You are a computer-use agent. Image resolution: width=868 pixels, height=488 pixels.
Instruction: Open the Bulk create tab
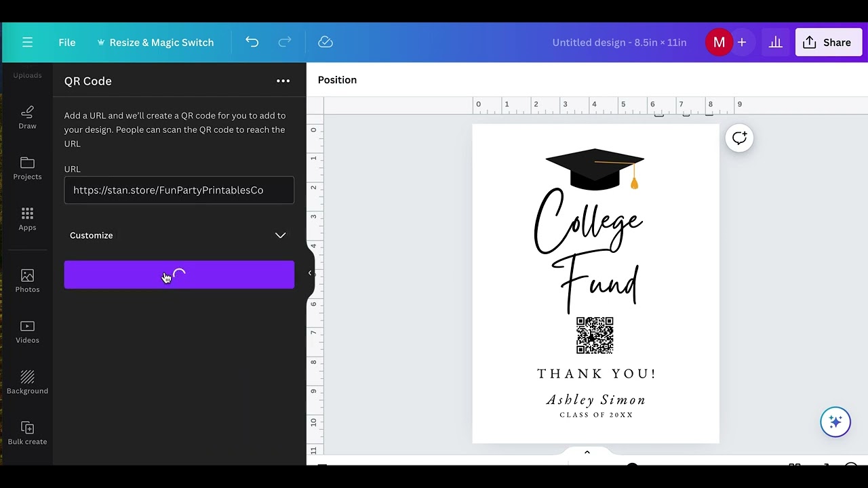[x=27, y=433]
